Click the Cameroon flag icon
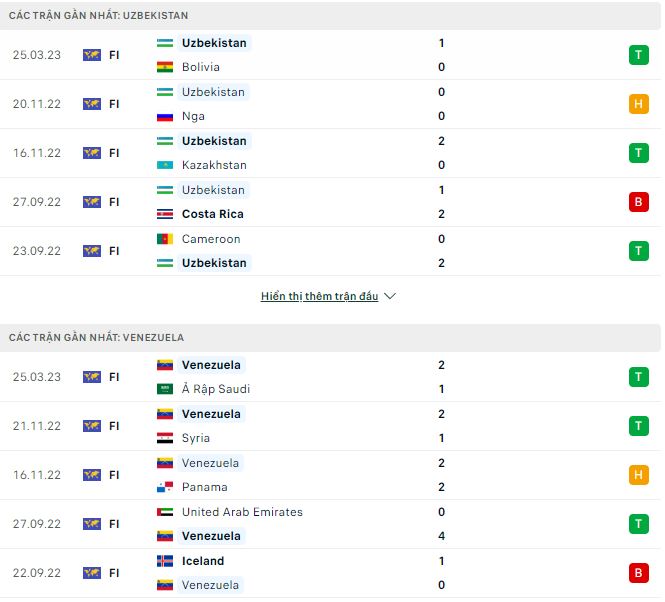Viewport: 665px width, 602px height. 165,239
